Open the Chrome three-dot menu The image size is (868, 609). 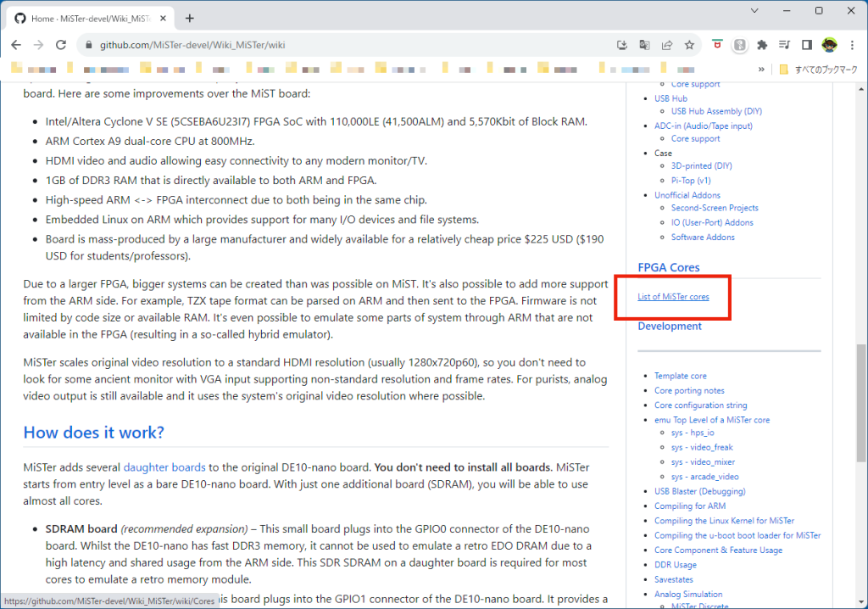tap(851, 45)
